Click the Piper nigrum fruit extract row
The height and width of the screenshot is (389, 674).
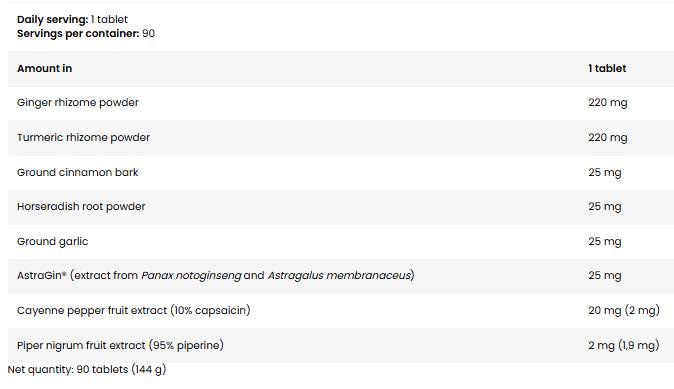(x=341, y=346)
